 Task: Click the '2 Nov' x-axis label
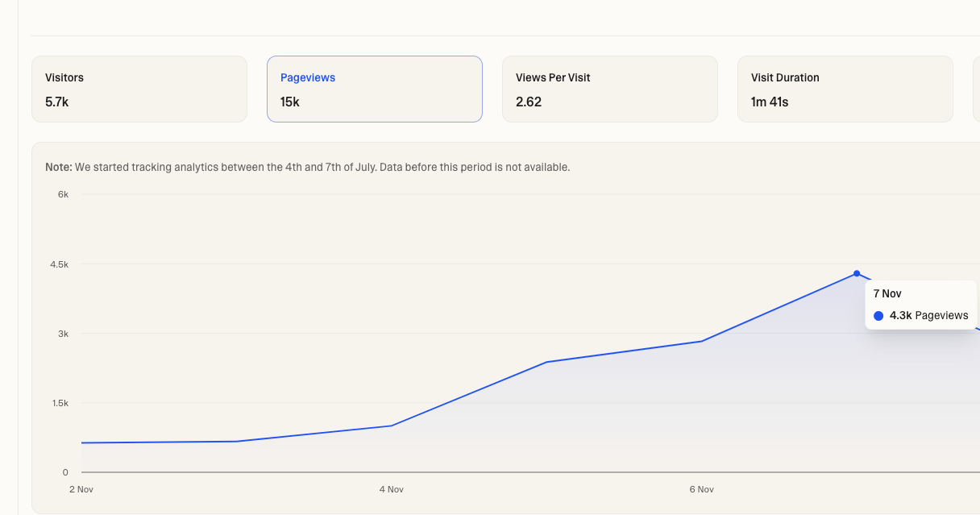coord(81,489)
